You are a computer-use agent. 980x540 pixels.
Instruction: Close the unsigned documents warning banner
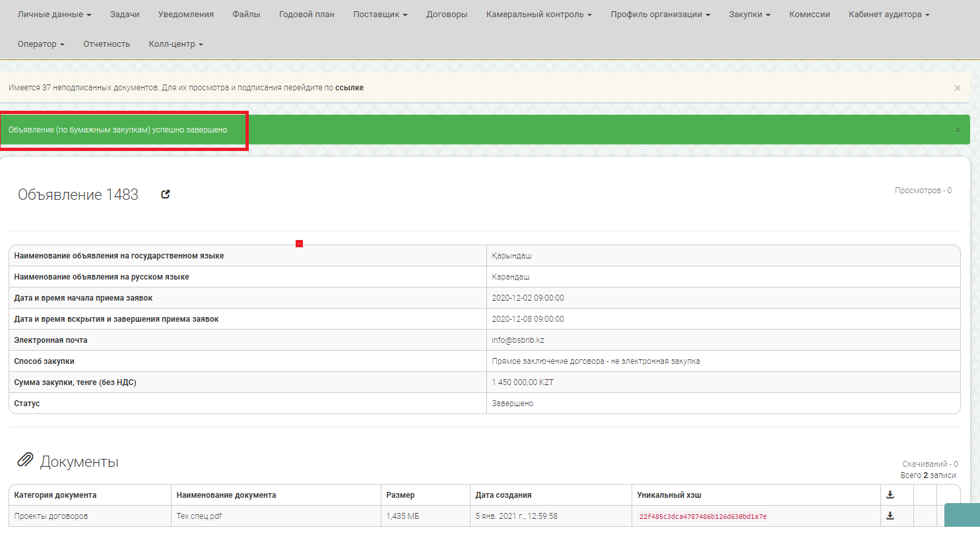pos(957,88)
